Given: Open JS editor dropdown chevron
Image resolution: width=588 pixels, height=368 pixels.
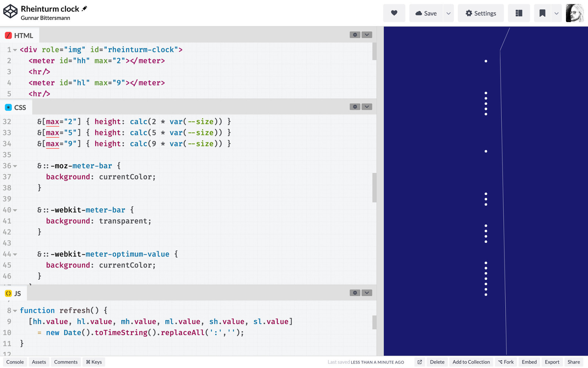Looking at the screenshot, I should click(367, 293).
